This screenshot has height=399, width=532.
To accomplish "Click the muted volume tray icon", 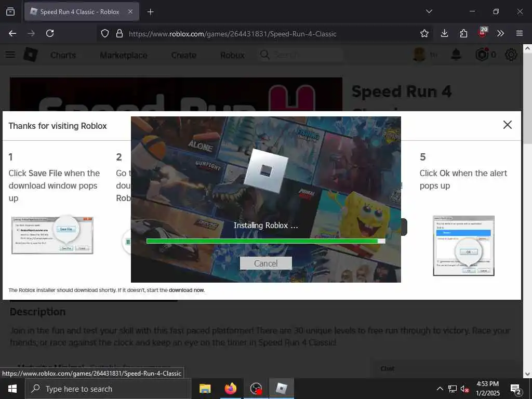I will click(x=465, y=389).
